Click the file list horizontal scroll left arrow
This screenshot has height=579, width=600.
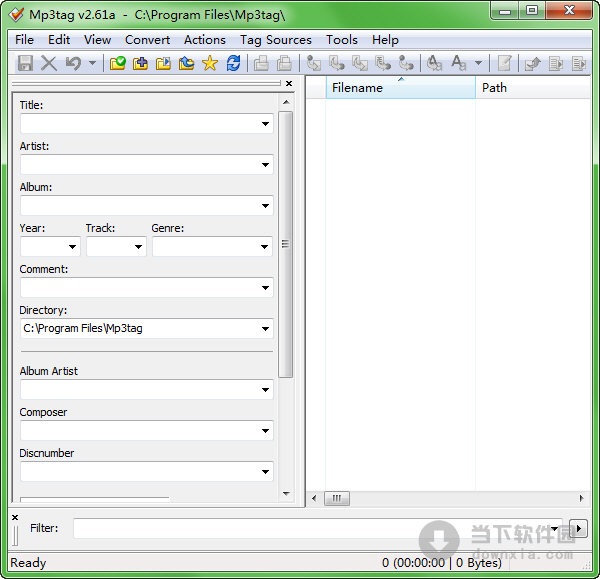point(314,498)
